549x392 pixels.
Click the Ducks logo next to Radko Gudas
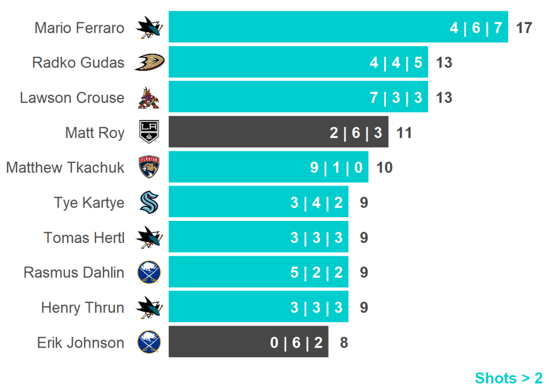(x=149, y=63)
